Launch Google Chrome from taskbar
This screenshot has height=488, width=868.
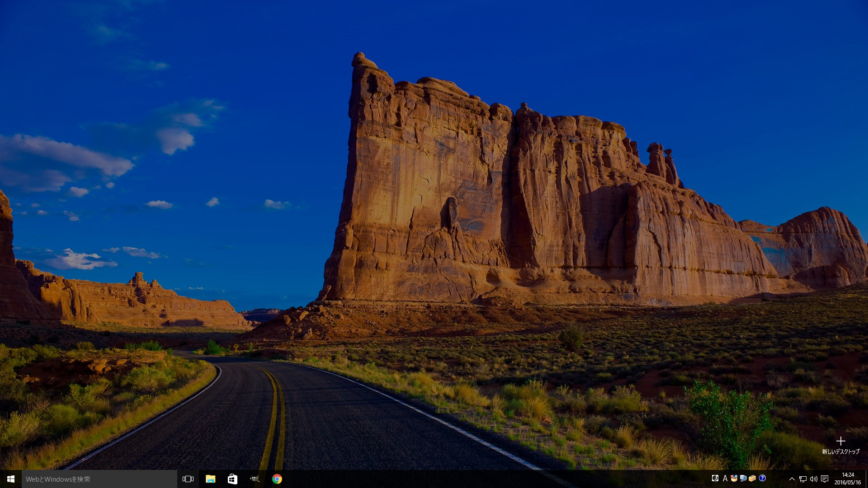pos(277,479)
